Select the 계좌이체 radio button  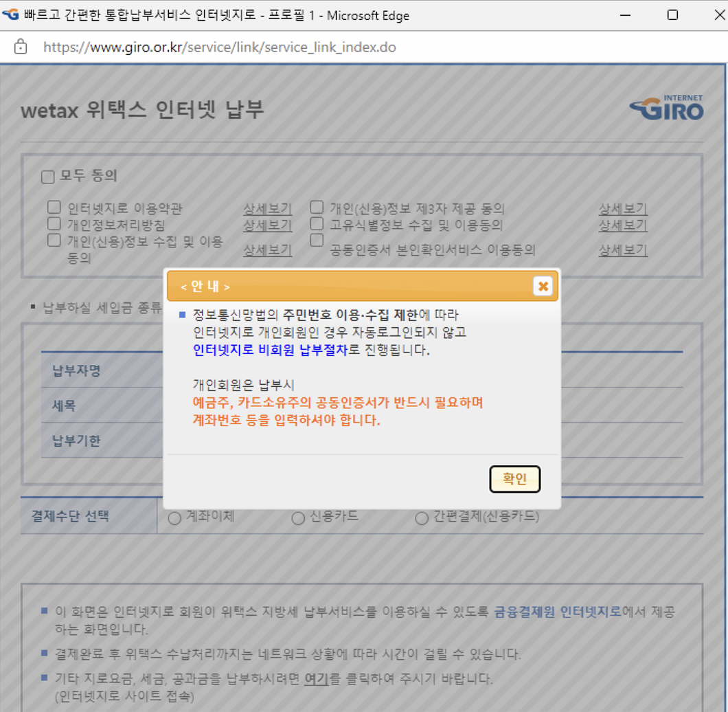[x=174, y=518]
